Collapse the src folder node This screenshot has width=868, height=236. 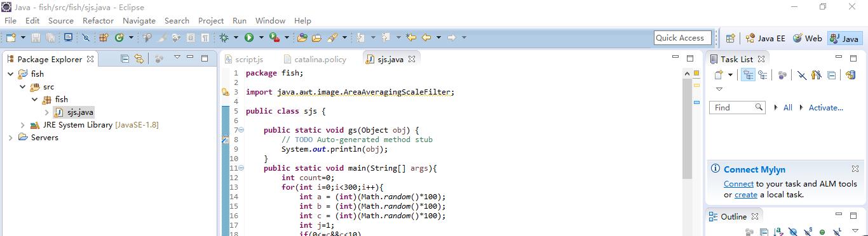point(23,87)
